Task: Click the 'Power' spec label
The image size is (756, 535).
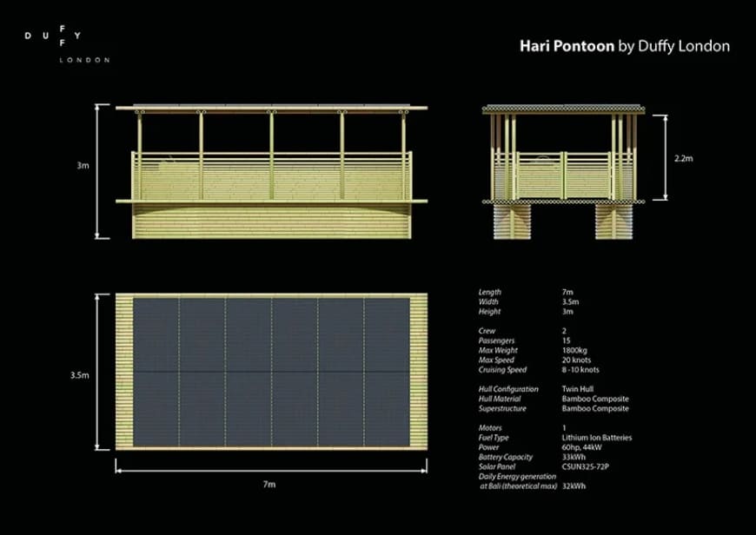Action: [x=489, y=447]
